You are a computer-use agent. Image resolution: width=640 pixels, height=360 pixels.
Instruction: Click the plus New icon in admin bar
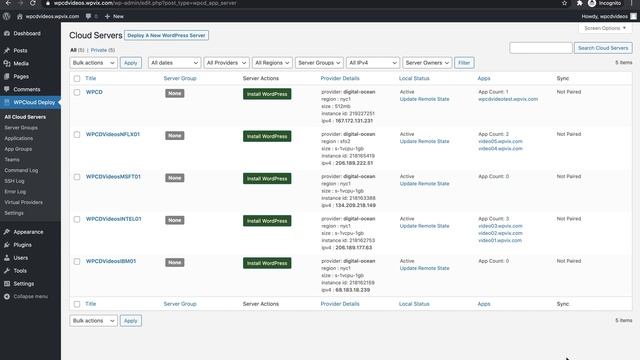[107, 16]
